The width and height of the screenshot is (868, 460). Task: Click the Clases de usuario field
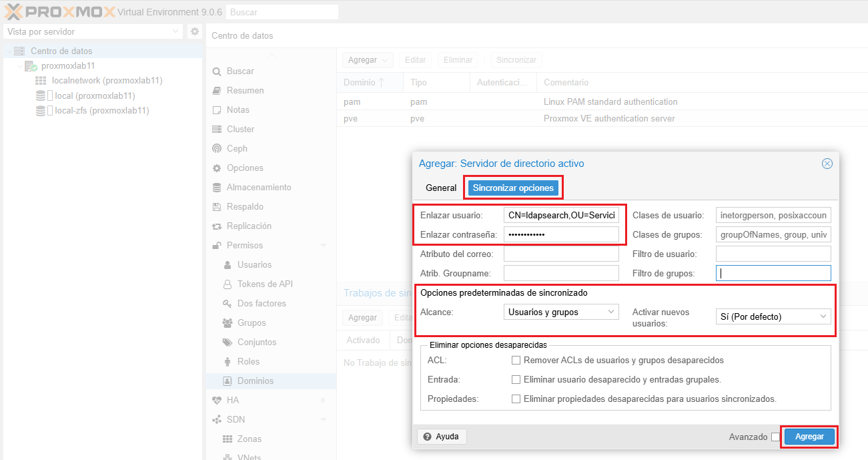point(773,215)
